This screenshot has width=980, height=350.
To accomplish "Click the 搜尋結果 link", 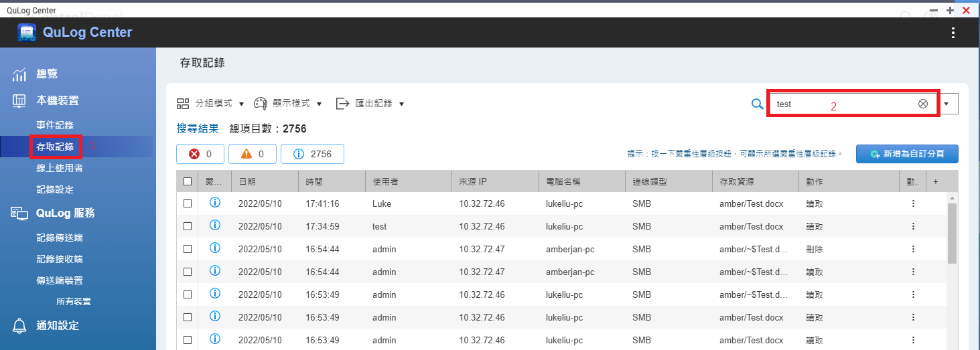I will click(x=198, y=128).
